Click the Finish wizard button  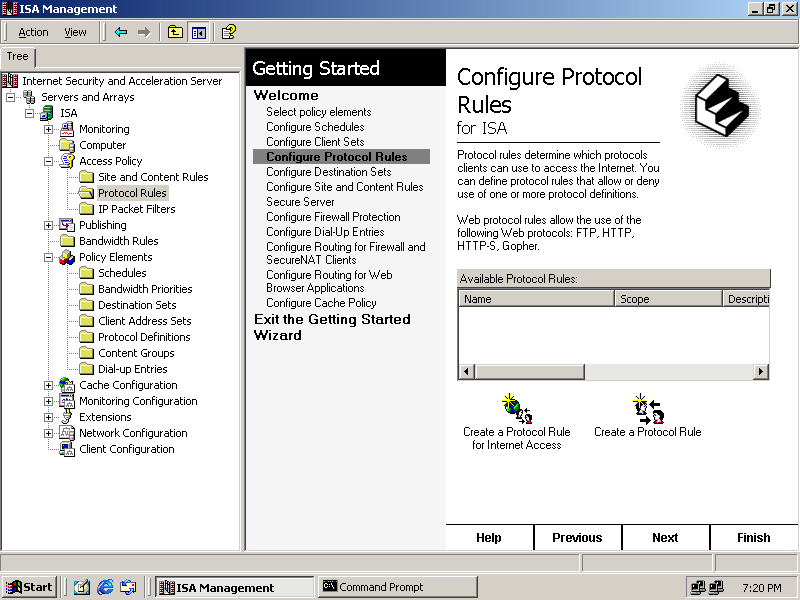coord(753,537)
